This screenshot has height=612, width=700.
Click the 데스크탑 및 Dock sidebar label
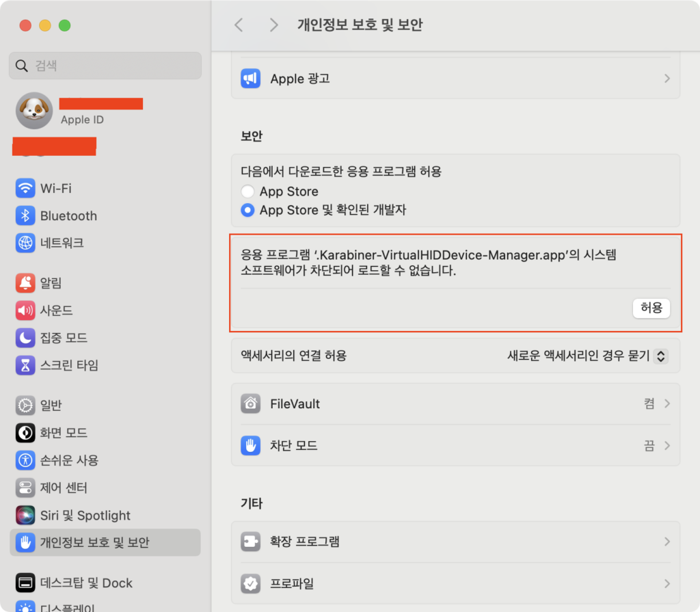click(86, 583)
